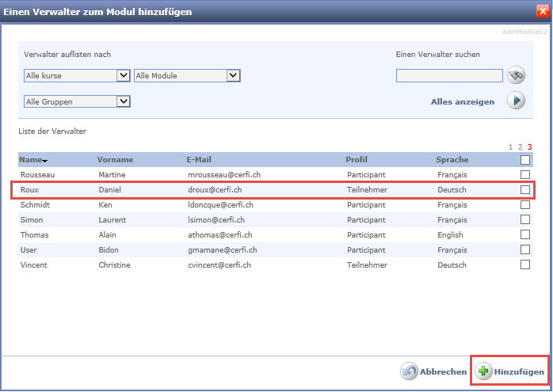The image size is (553, 392).
Task: Click the green plus Hinzufügen icon
Action: point(483,371)
